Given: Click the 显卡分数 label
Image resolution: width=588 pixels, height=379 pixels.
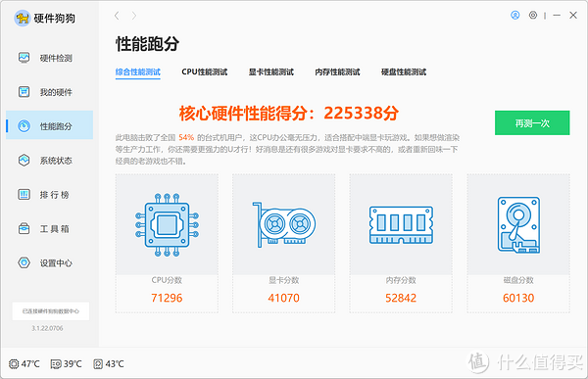Looking at the screenshot, I should [x=284, y=280].
